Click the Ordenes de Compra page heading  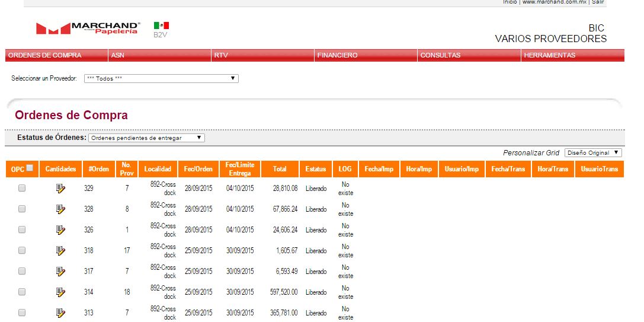pyautogui.click(x=71, y=115)
